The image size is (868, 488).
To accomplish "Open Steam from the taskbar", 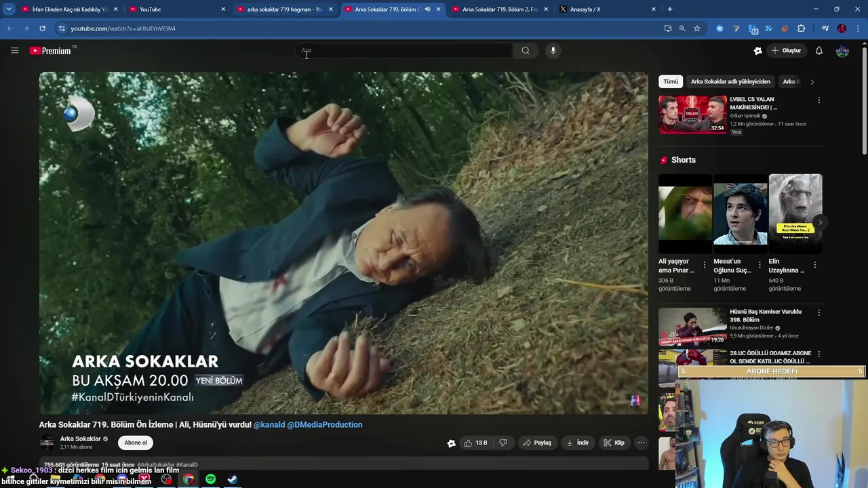I will click(232, 479).
